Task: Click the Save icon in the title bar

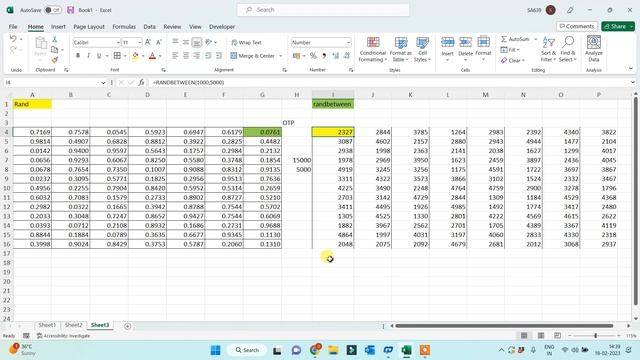Action: tap(71, 10)
